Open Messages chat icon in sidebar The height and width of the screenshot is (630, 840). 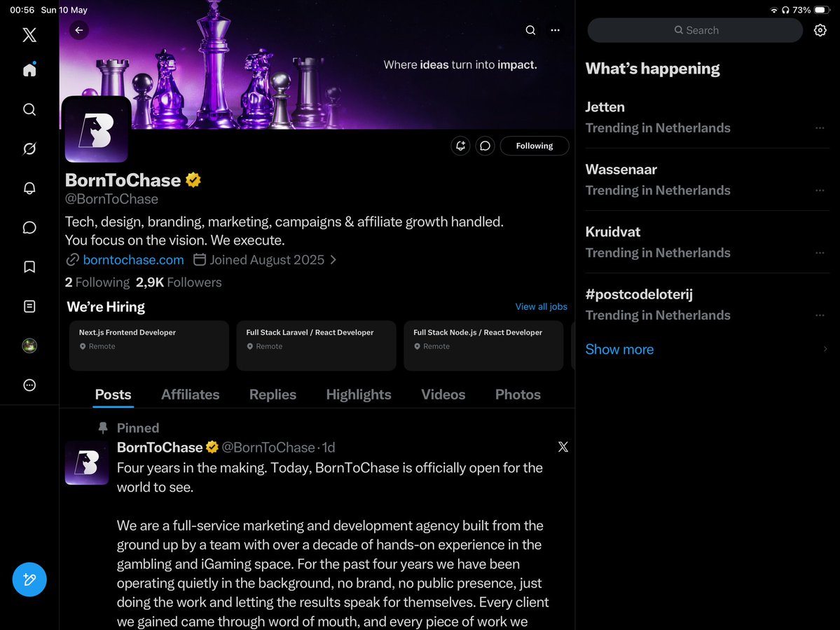(29, 227)
